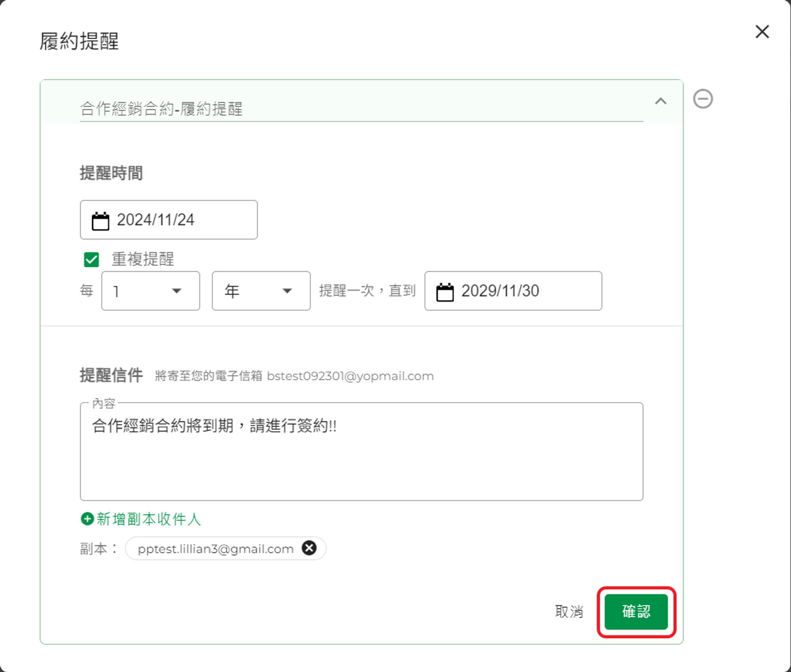The height and width of the screenshot is (672, 791).
Task: Collapse the reminder panel using the chevron
Action: click(x=660, y=101)
